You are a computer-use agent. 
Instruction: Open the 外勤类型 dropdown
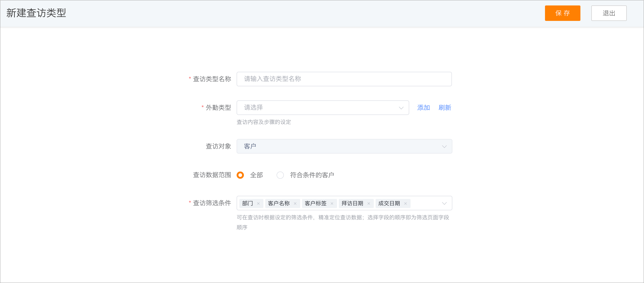(x=322, y=108)
